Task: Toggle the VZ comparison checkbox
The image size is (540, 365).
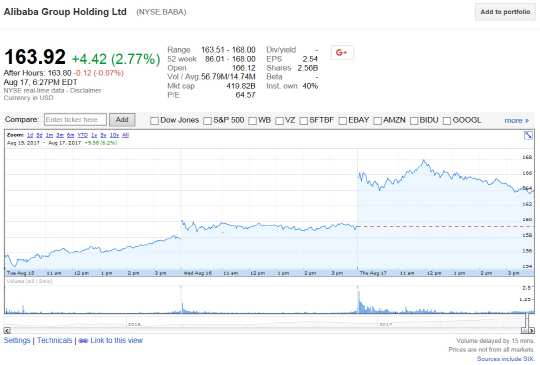Action: pos(279,121)
